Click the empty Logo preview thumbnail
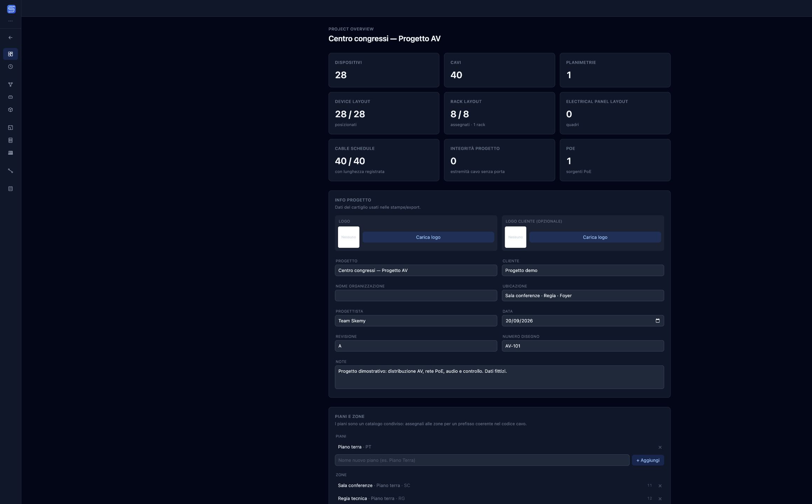 tap(349, 237)
